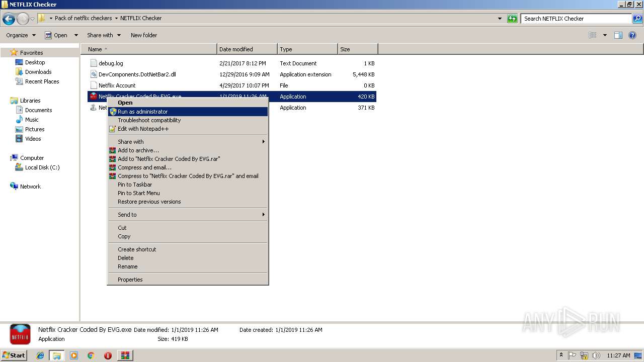This screenshot has width=644, height=362.
Task: Choose Cut in the context menu
Action: [188, 228]
